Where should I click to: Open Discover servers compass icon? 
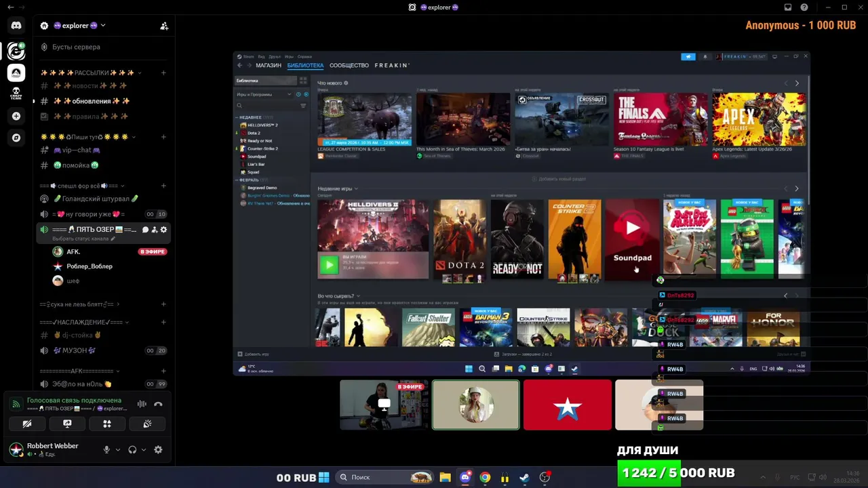(16, 138)
